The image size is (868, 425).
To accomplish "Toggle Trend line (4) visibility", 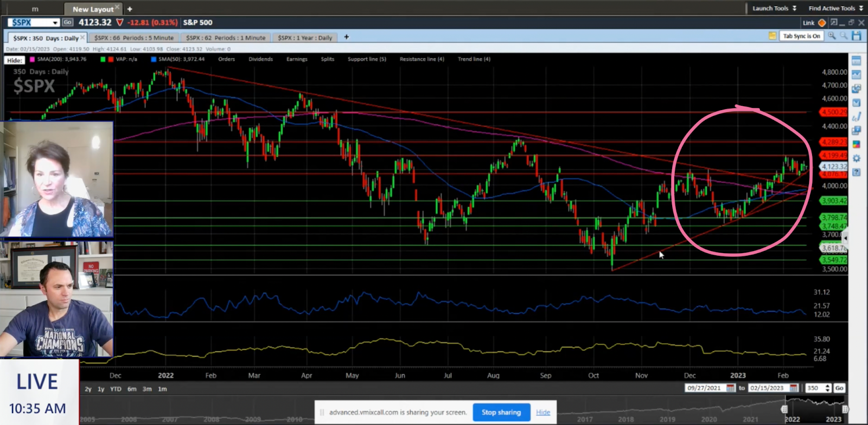I will 474,59.
